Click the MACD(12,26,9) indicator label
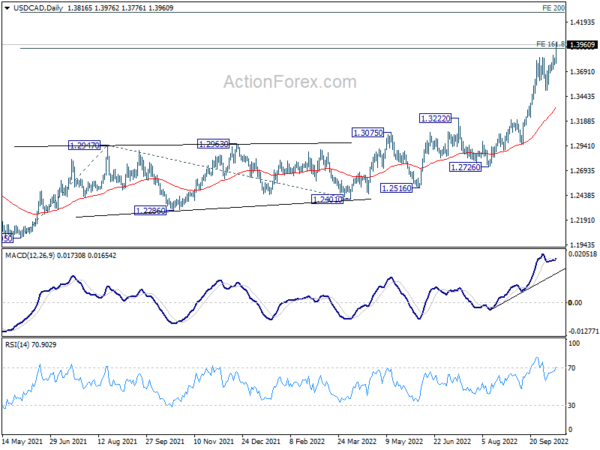This screenshot has width=600, height=450. coord(36,258)
